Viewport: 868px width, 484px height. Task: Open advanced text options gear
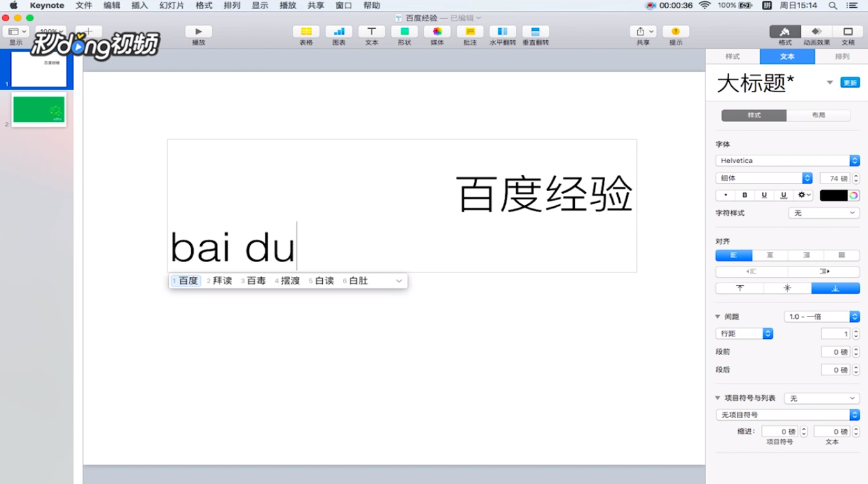coord(804,195)
